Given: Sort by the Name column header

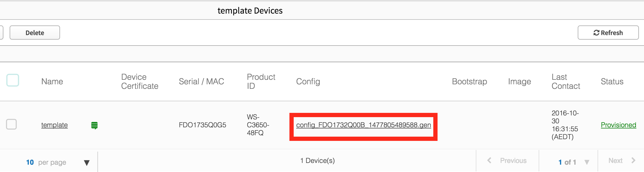Looking at the screenshot, I should (52, 81).
